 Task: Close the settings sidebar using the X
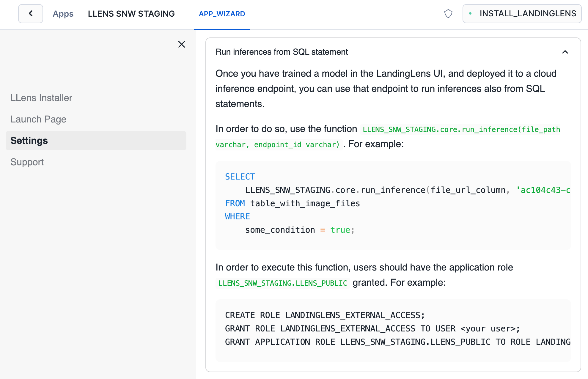click(182, 44)
